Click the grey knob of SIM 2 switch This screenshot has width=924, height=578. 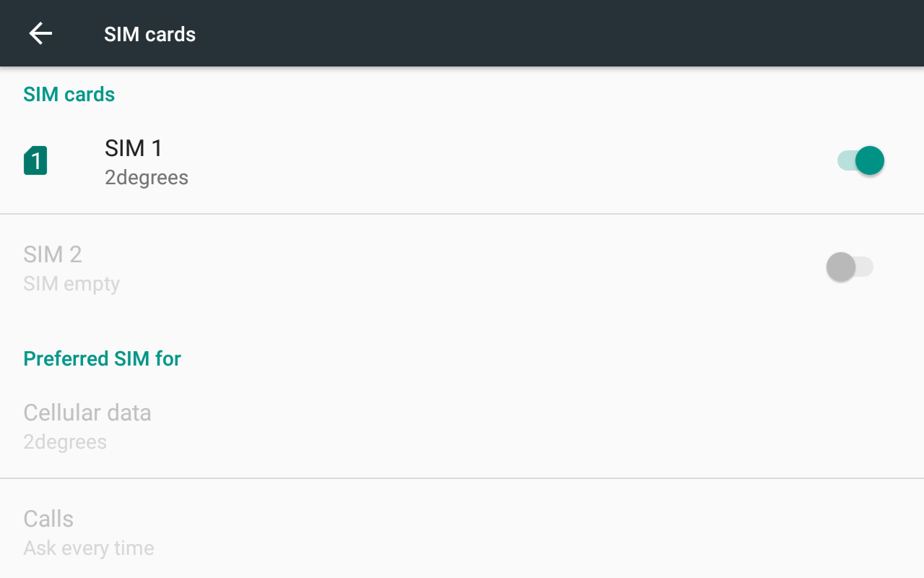841,267
